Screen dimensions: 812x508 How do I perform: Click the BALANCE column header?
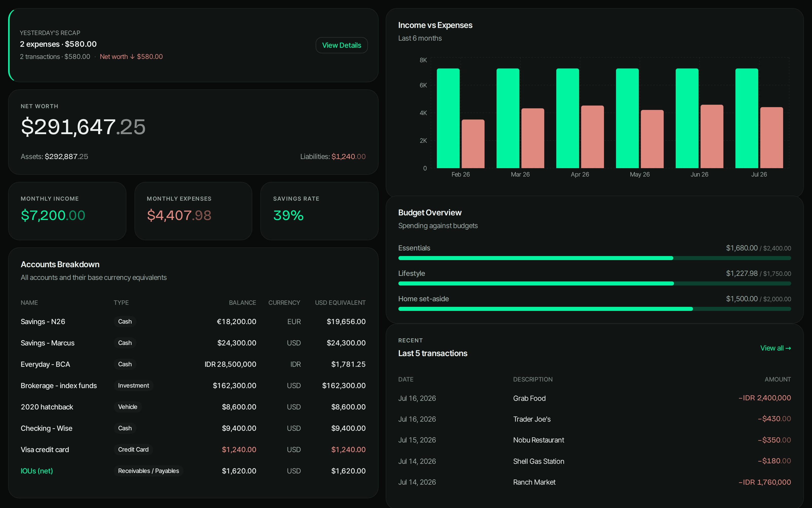(x=243, y=303)
